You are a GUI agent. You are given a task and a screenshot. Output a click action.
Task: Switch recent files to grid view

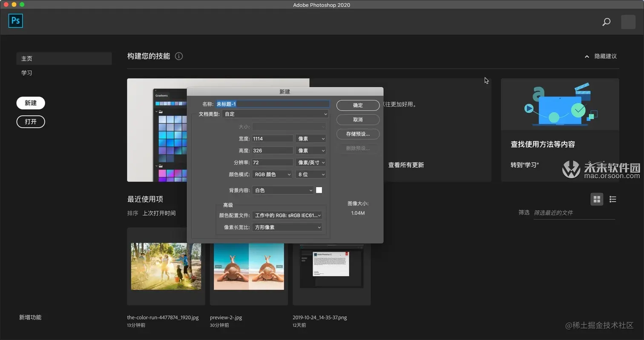coord(597,199)
